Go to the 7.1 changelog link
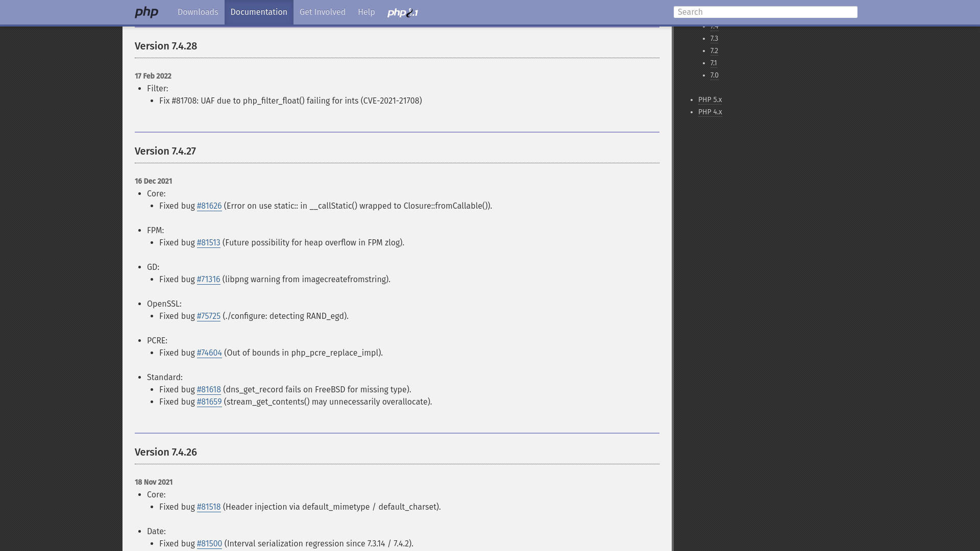980x551 pixels. tap(714, 63)
